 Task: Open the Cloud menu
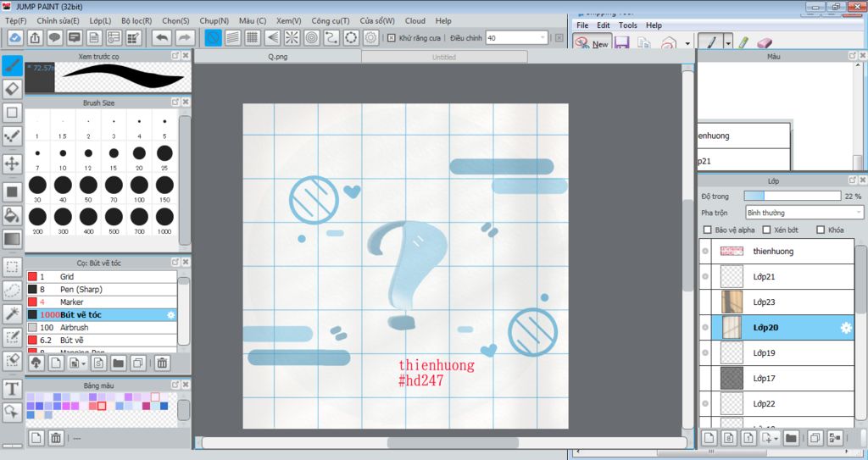tap(415, 20)
